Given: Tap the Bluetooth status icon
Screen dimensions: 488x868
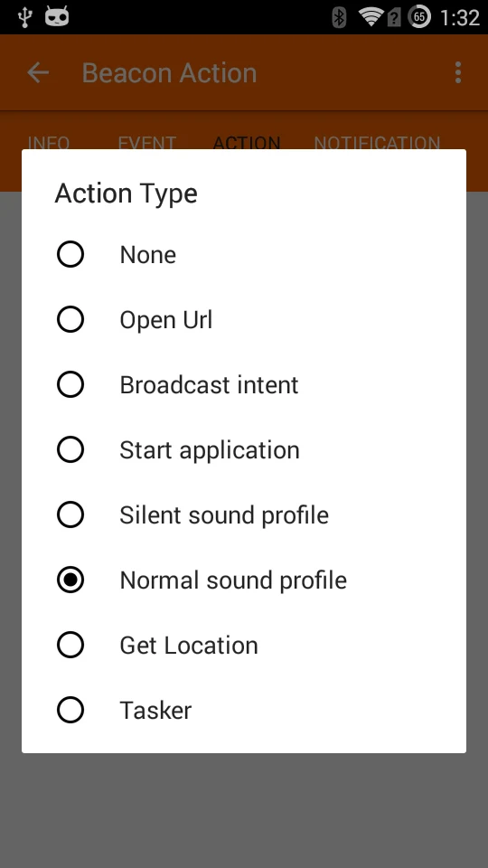Looking at the screenshot, I should click(339, 17).
